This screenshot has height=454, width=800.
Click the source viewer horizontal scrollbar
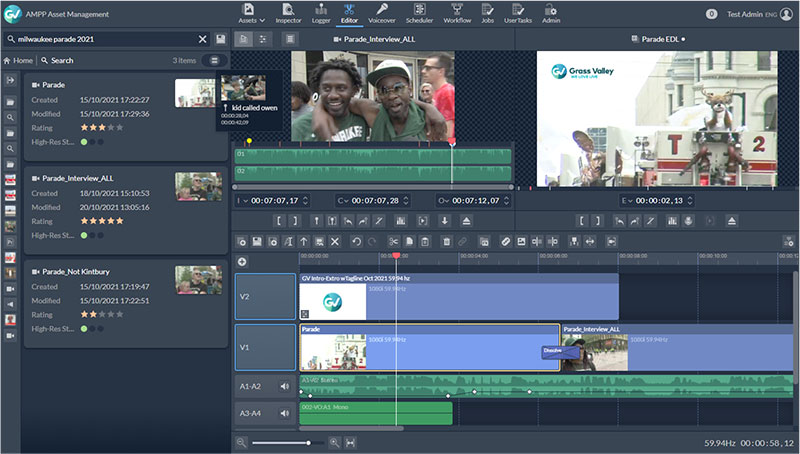click(373, 187)
